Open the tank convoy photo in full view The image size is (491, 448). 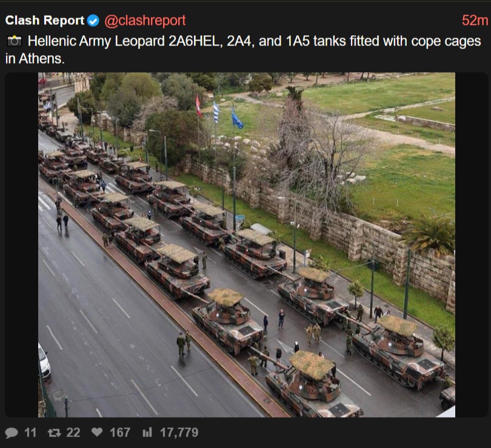tap(247, 245)
